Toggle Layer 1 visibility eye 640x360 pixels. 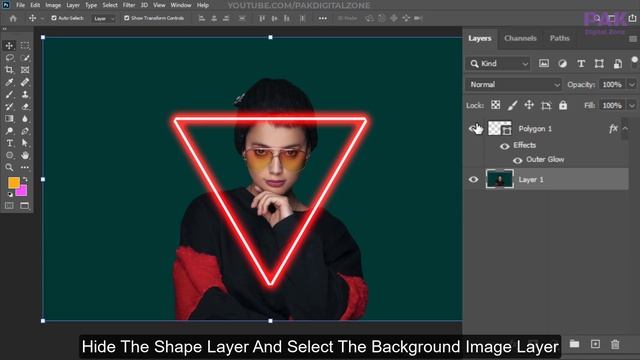tap(473, 179)
